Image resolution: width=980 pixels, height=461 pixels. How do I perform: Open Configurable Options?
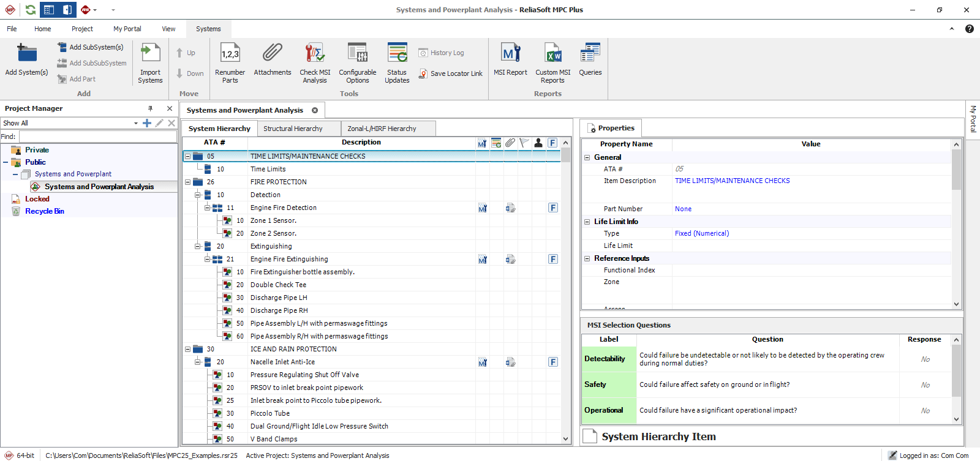pos(357,54)
